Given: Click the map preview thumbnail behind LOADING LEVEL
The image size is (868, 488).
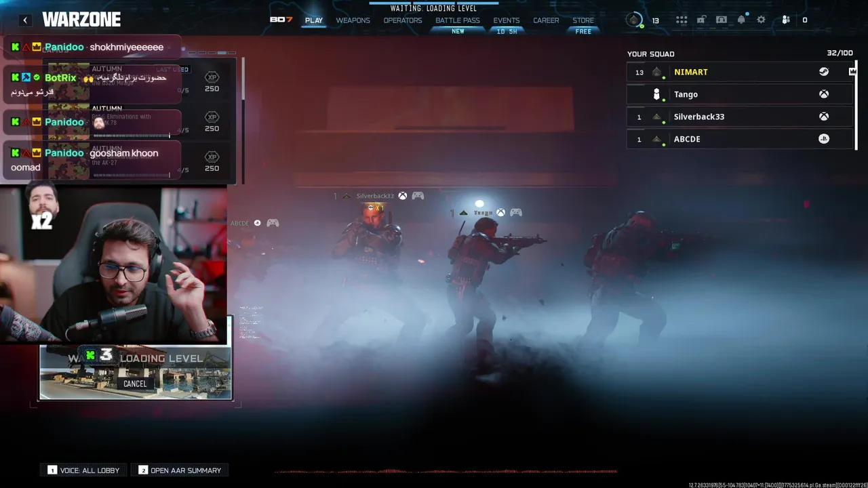Looking at the screenshot, I should (x=135, y=372).
